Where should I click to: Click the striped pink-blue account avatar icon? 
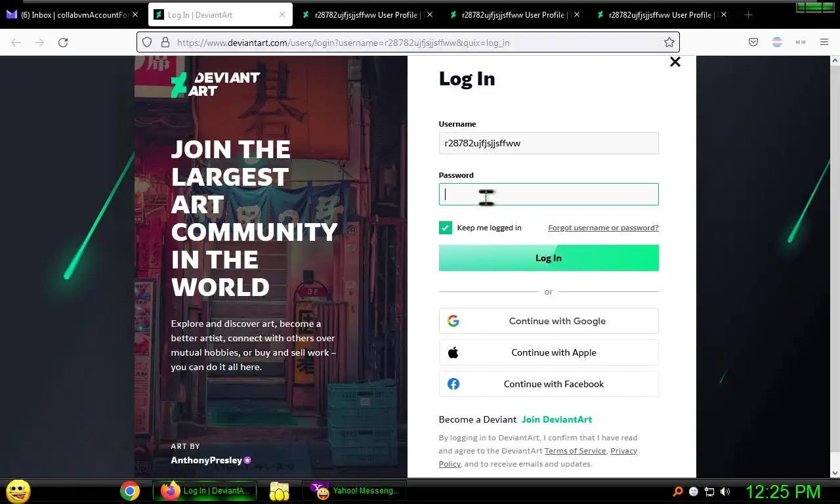tap(777, 42)
